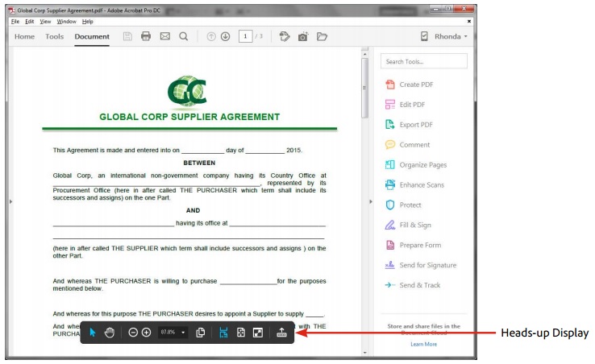This screenshot has height=364, width=595.
Task: Go to next page with down arrow
Action: pos(225,36)
